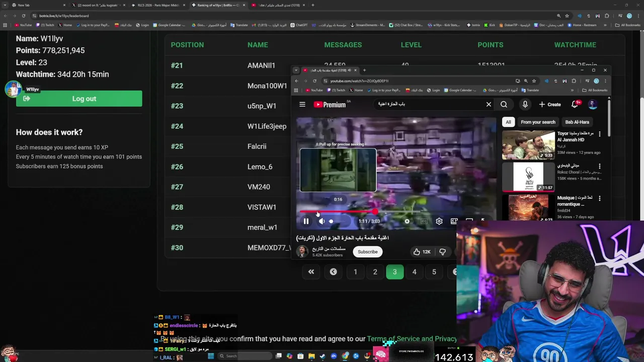644x362 pixels.
Task: Go to leaderboard page 2
Action: coord(375,272)
